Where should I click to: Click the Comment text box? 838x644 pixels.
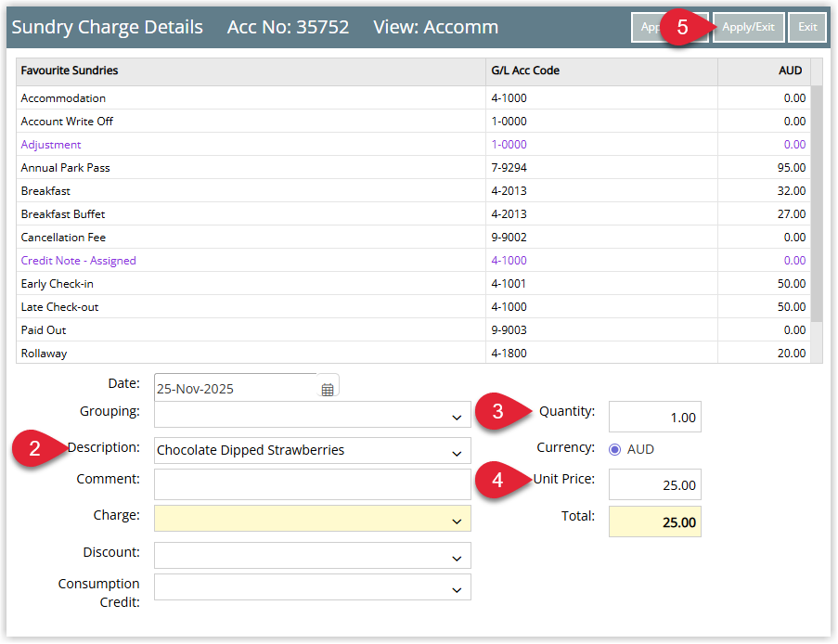pos(313,484)
